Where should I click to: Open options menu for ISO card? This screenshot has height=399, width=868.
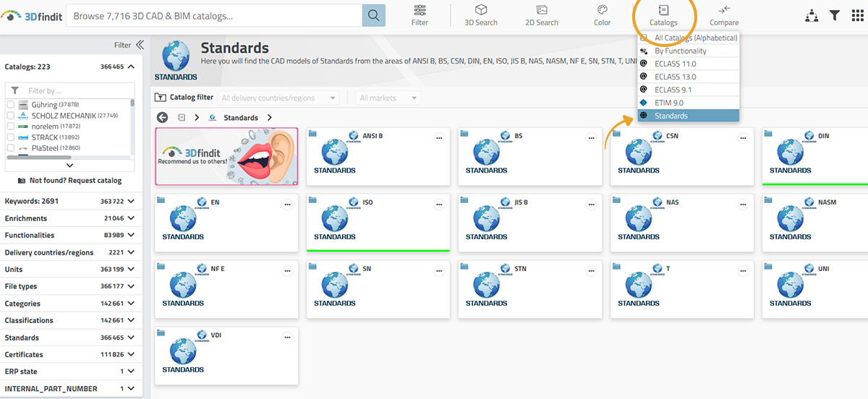point(439,204)
